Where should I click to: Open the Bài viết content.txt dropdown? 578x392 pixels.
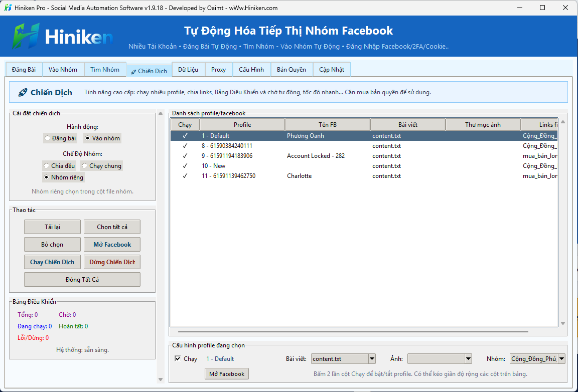pyautogui.click(x=372, y=358)
